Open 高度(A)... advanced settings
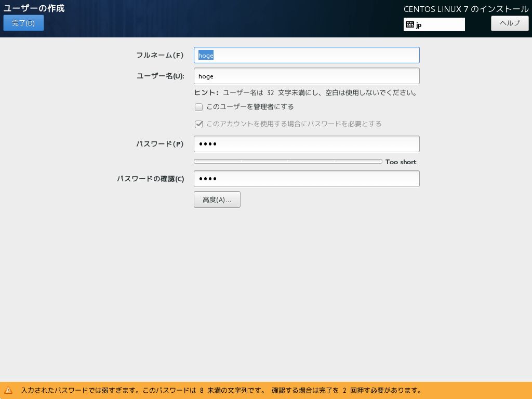Image resolution: width=532 pixels, height=399 pixels. click(x=217, y=199)
